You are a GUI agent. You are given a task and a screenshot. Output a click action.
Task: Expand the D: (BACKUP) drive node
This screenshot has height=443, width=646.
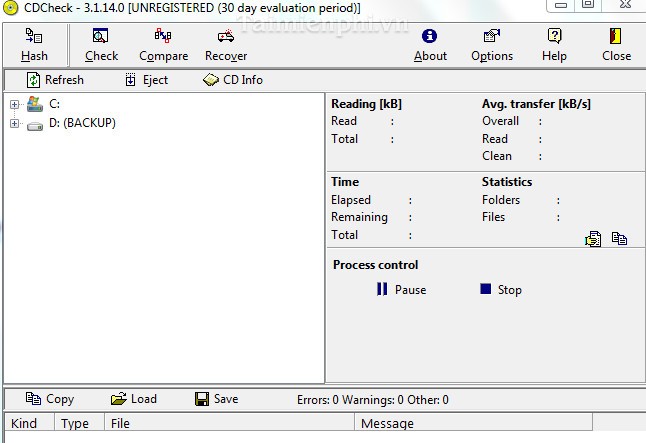(x=15, y=124)
